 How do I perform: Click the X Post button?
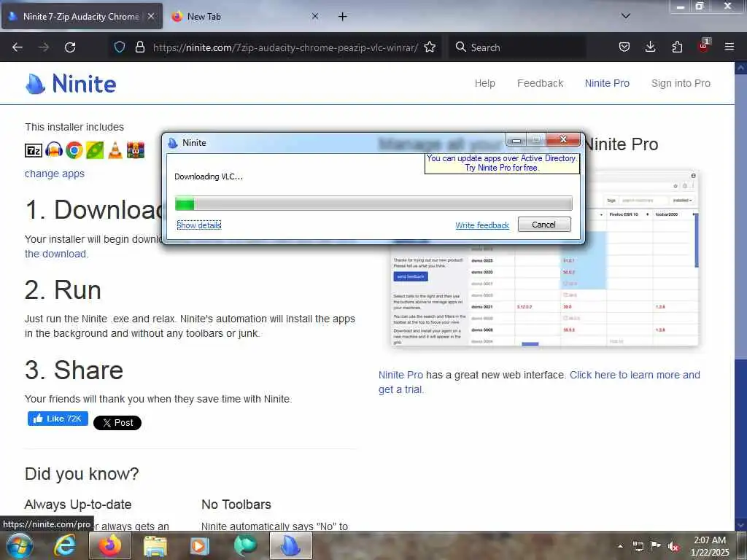(117, 422)
